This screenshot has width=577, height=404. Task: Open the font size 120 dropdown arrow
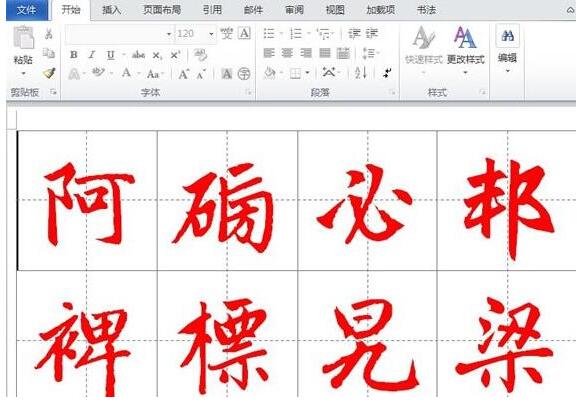(211, 34)
